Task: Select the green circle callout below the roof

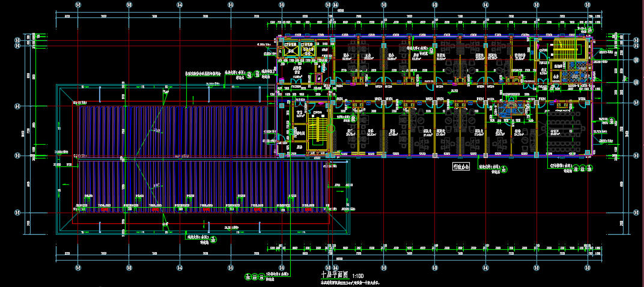Action: click(214, 239)
